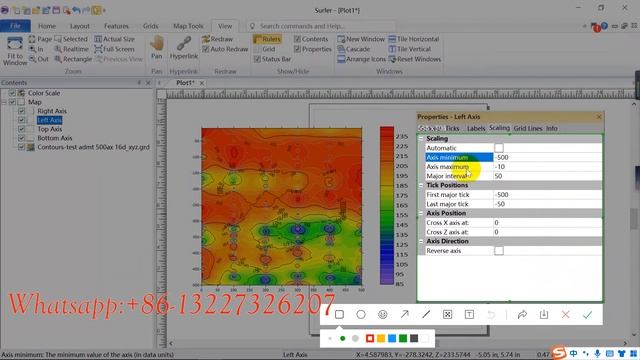
Task: Save the screenshot to file
Action: (544, 314)
